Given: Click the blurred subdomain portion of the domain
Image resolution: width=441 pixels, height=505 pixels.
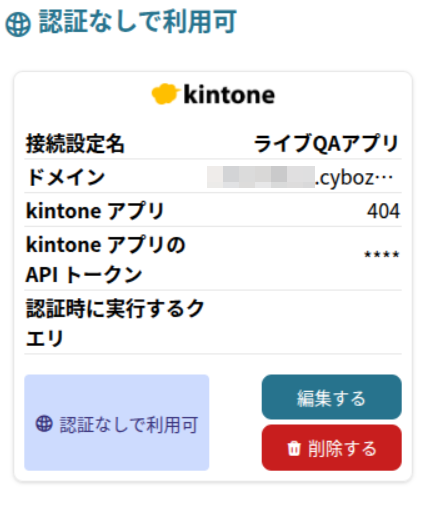Looking at the screenshot, I should [261, 177].
